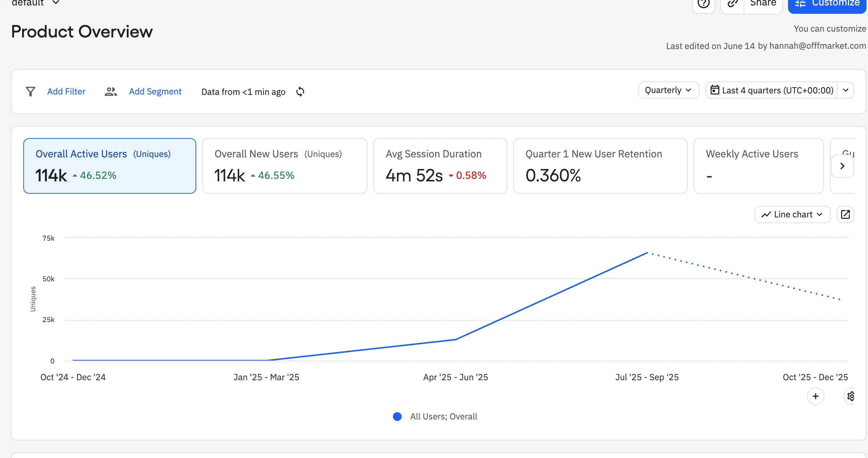This screenshot has height=458, width=868.
Task: Open the Quarterly interval dropdown
Action: (x=668, y=90)
